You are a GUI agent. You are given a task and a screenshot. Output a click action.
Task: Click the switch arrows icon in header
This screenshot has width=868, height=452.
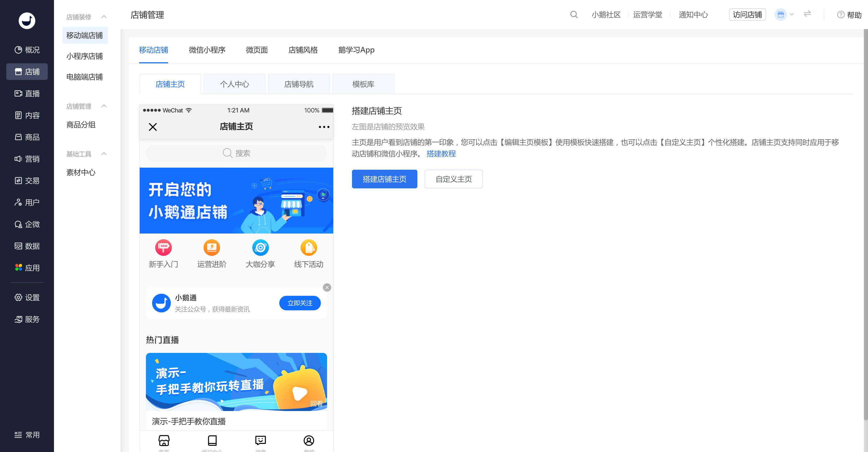[x=807, y=14]
